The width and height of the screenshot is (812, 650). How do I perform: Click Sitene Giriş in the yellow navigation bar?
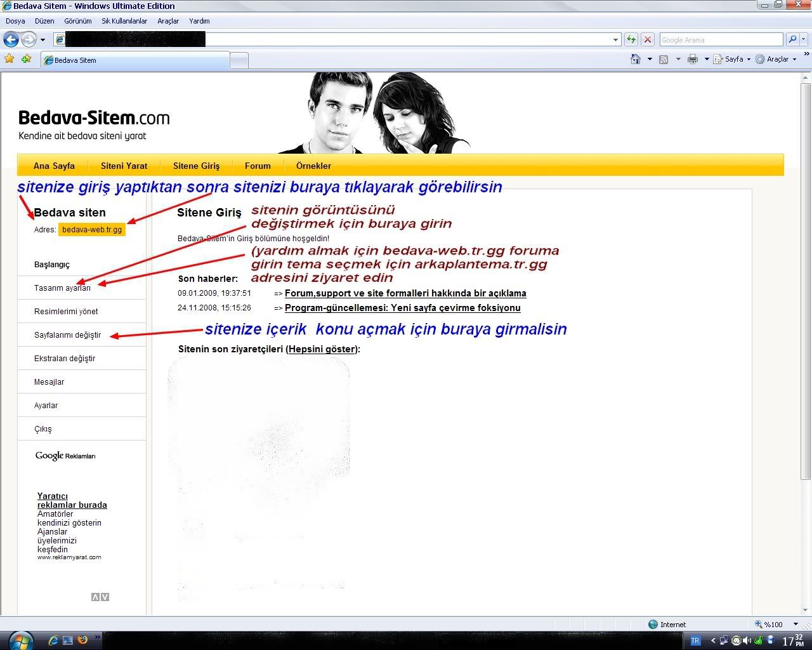pos(196,166)
